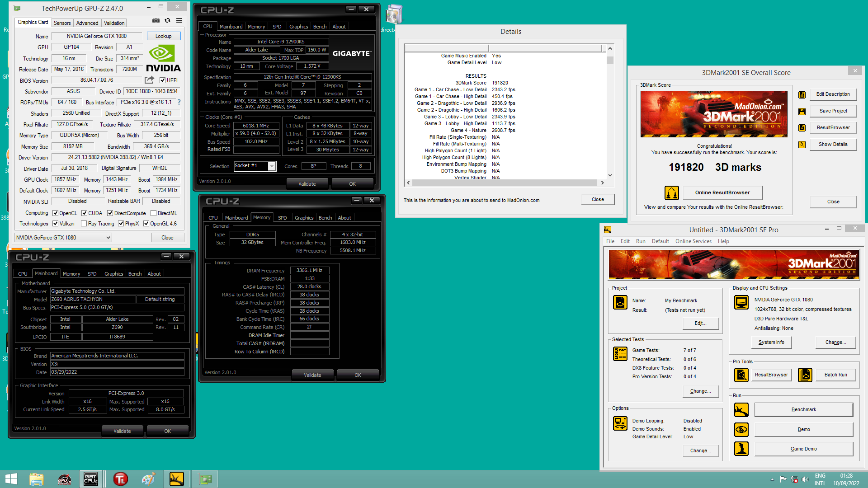Click Benchmark button in Run section

[x=803, y=409]
